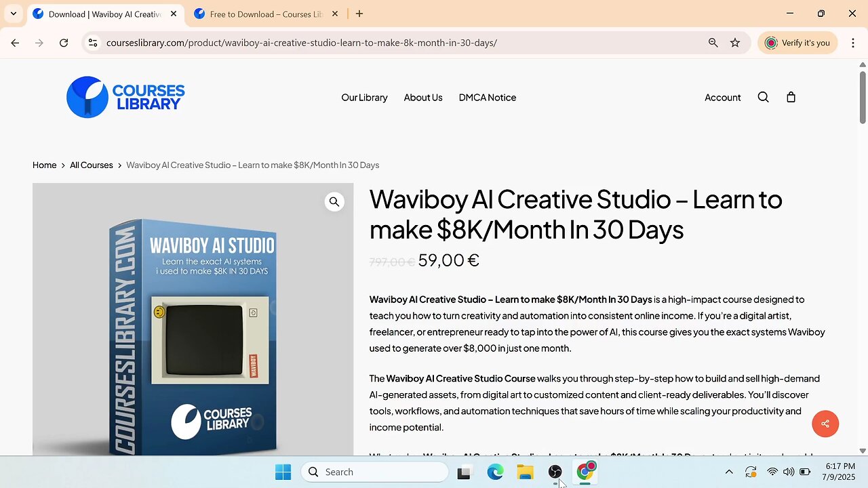Screen dimensions: 868x488
Task: Open File Explorer from the taskbar
Action: [x=526, y=472]
